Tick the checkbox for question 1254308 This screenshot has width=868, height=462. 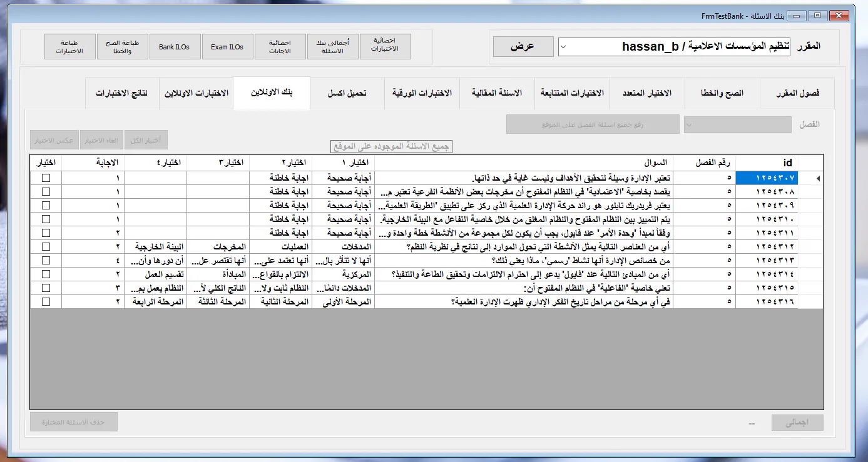tap(46, 191)
